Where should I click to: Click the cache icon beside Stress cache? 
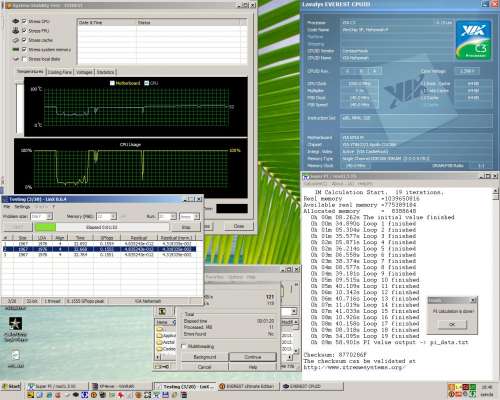15,40
